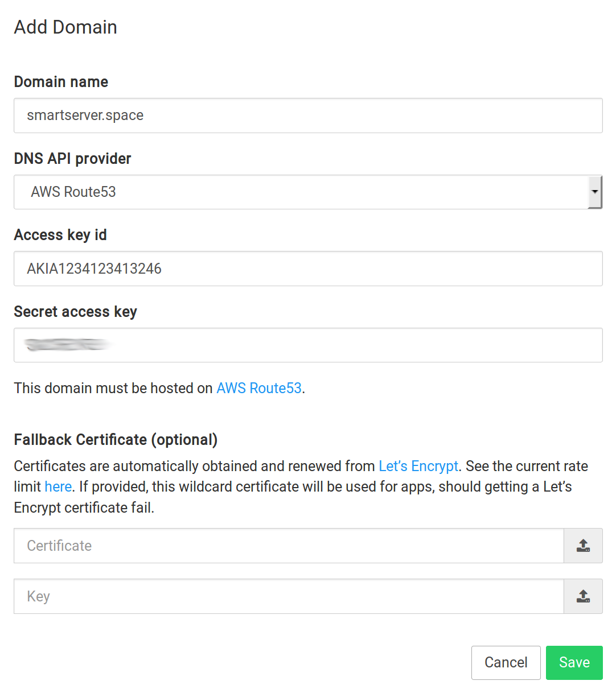Follow the Let's Encrypt link

point(418,466)
